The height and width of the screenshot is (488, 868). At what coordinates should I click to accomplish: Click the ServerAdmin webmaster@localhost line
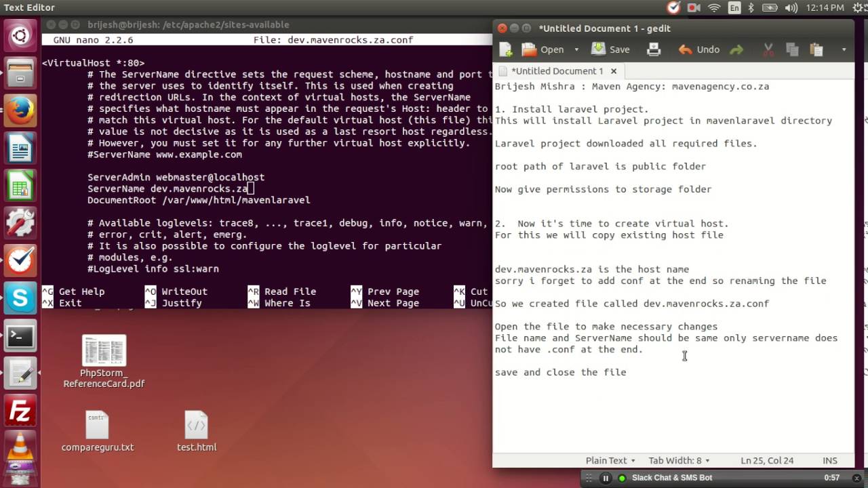(176, 177)
